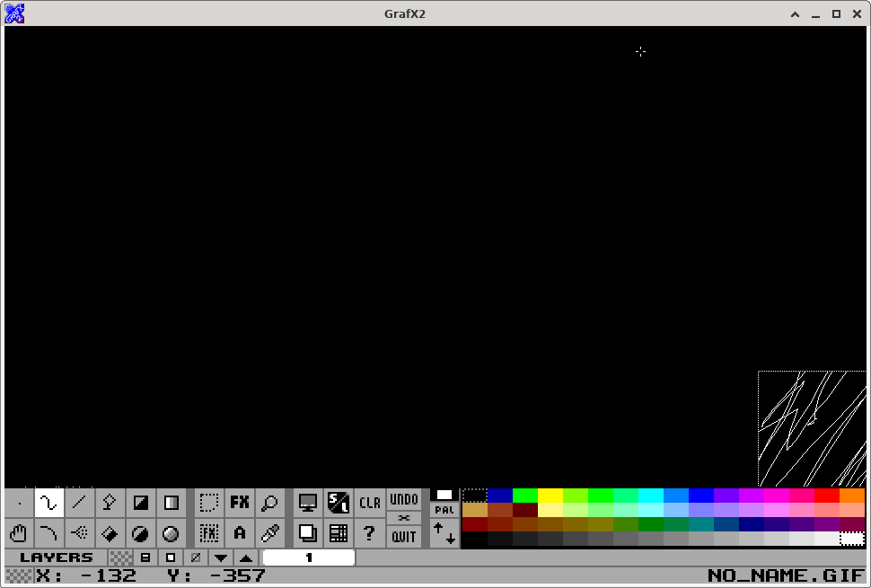Open the FX effects menu
871x588 pixels.
coord(240,503)
